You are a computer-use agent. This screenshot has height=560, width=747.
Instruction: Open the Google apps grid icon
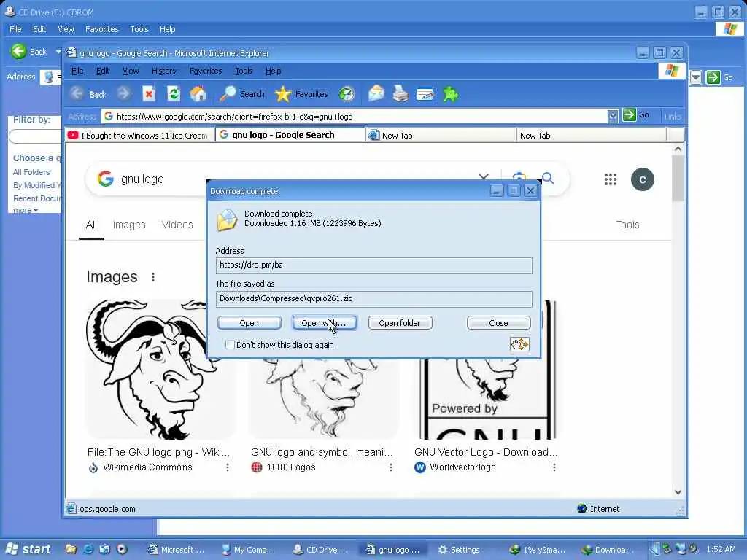(x=611, y=179)
